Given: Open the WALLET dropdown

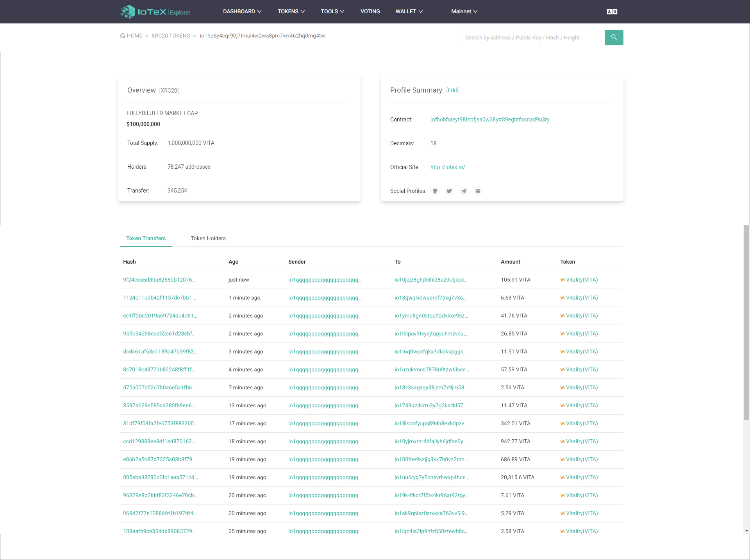Looking at the screenshot, I should tap(409, 11).
